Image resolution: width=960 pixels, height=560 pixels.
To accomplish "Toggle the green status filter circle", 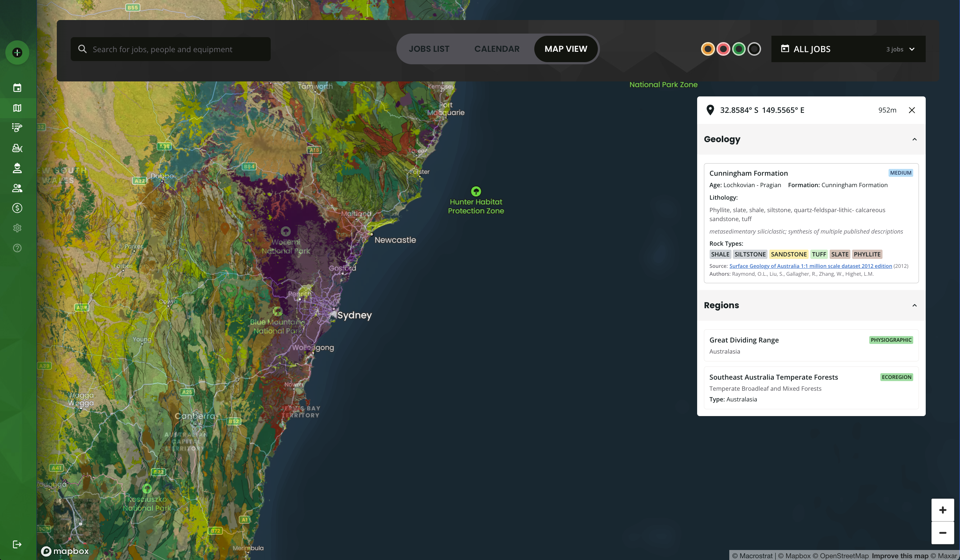I will [739, 49].
